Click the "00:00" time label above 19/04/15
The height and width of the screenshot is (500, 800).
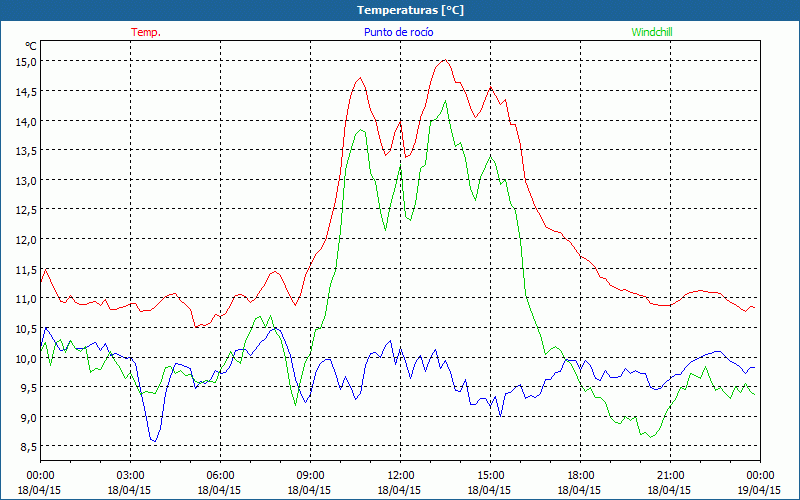click(x=760, y=476)
